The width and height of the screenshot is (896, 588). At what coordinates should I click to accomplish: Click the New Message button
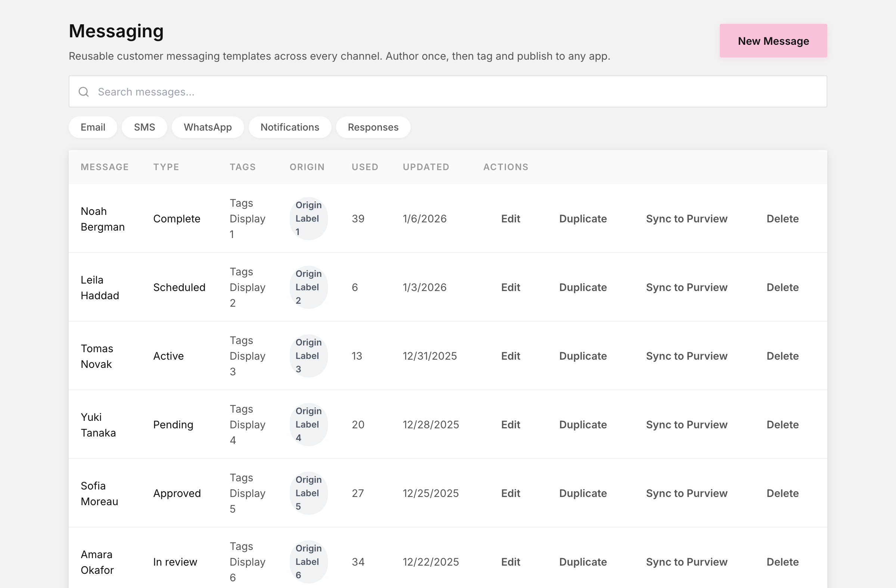(773, 41)
